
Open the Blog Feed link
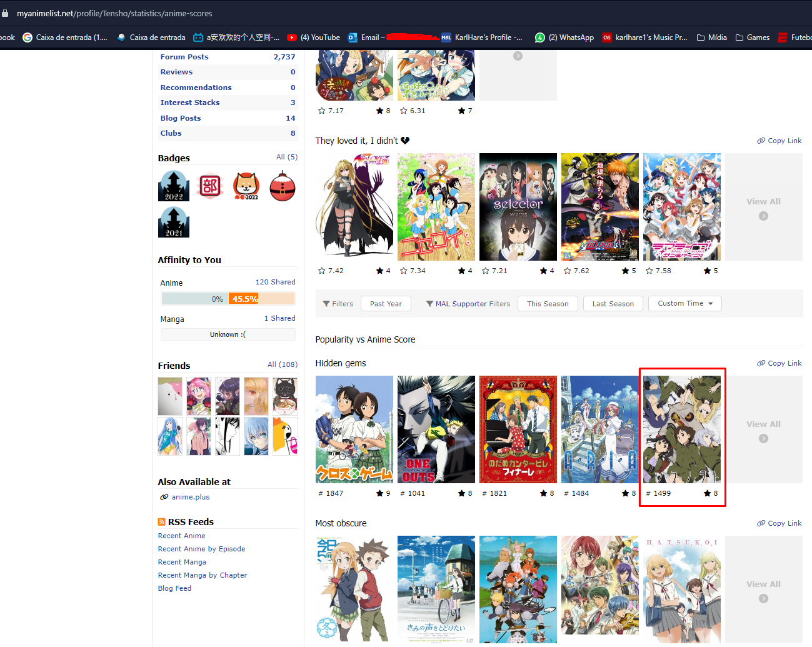pos(174,588)
